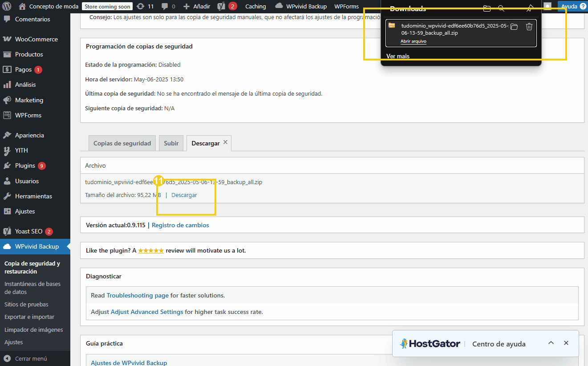Screen dimensions: 588x366
Task: Open the Troubleshooting page link
Action: 138,295
